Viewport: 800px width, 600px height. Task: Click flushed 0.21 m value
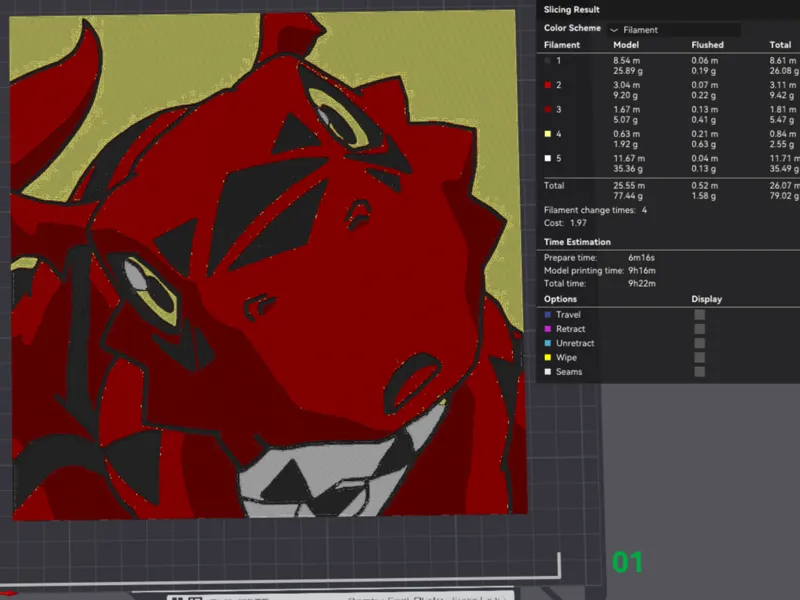click(x=705, y=134)
